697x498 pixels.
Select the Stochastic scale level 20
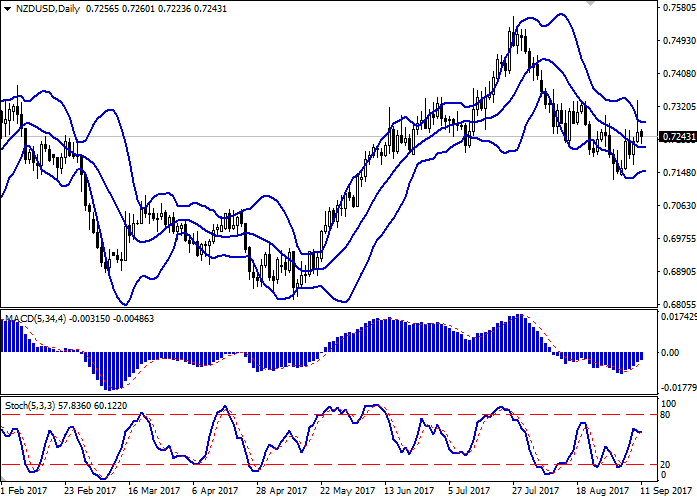coord(665,465)
